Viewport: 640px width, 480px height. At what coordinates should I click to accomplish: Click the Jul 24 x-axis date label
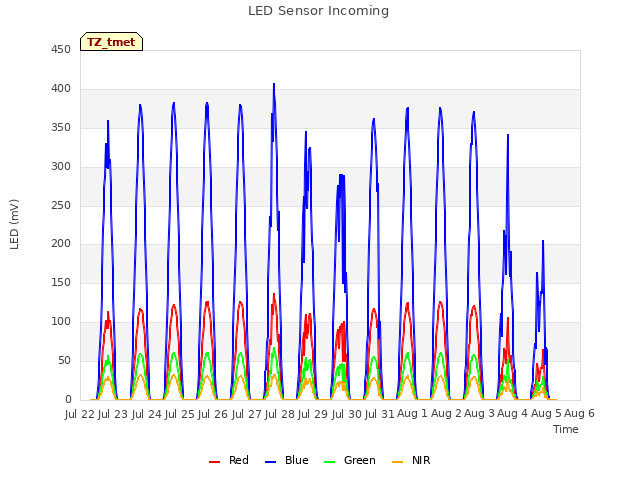(x=147, y=414)
